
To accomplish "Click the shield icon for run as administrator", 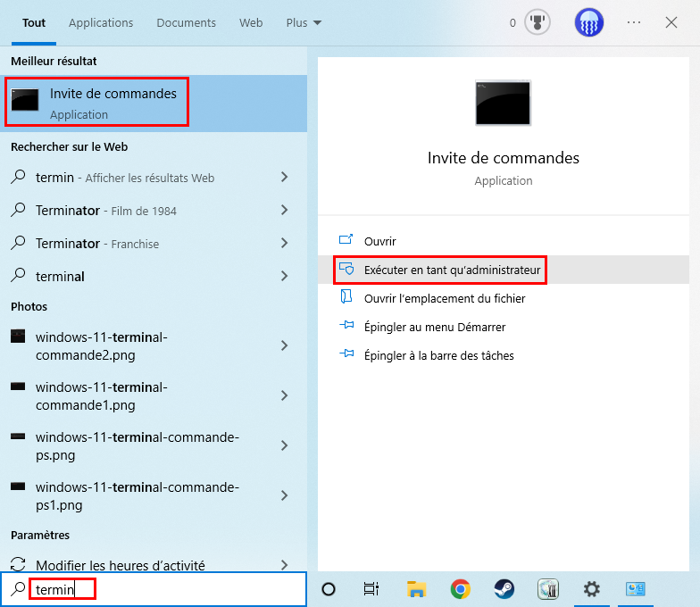I will [x=346, y=269].
